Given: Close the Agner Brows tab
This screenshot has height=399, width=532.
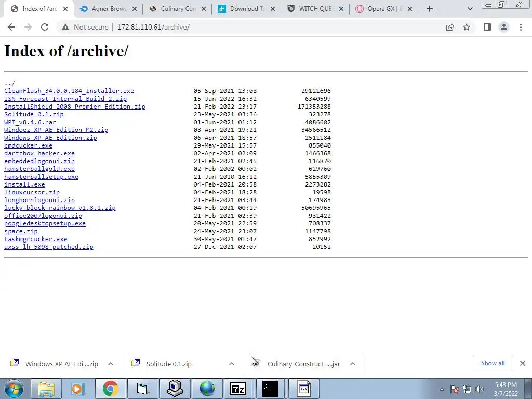Looking at the screenshot, I should 135,9.
